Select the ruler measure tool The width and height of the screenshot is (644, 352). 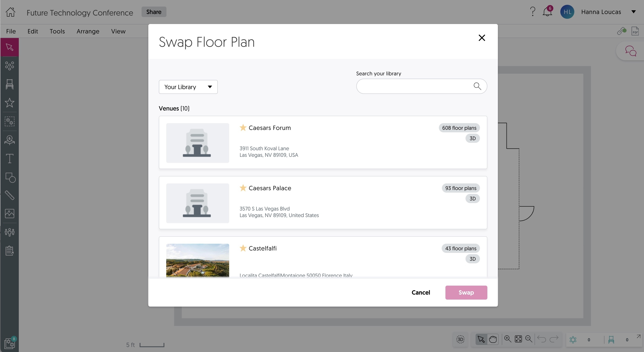tap(9, 195)
